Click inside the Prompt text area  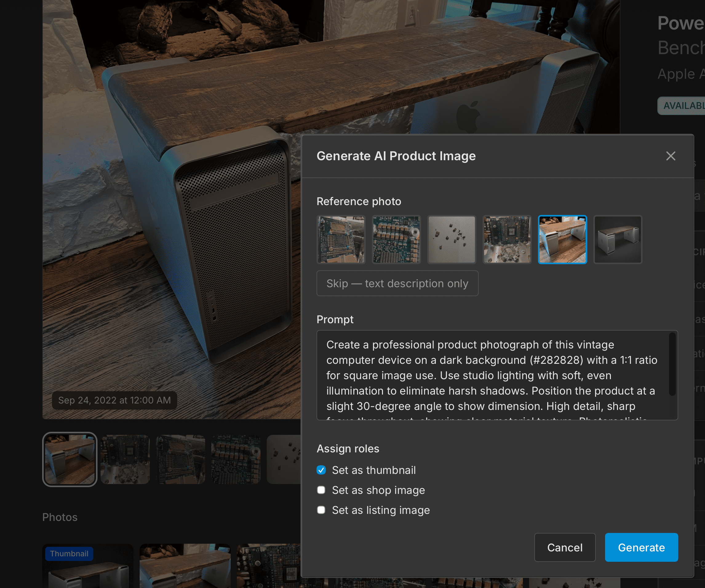tap(490, 375)
